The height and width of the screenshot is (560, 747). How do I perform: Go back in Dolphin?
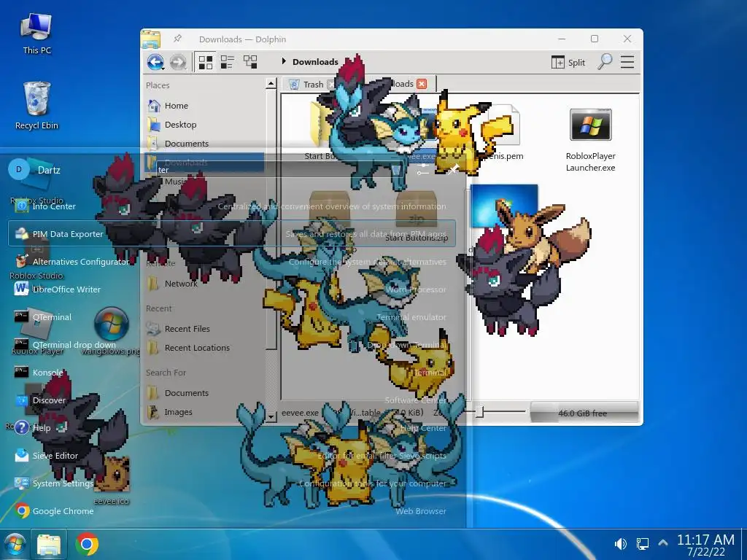pos(155,62)
